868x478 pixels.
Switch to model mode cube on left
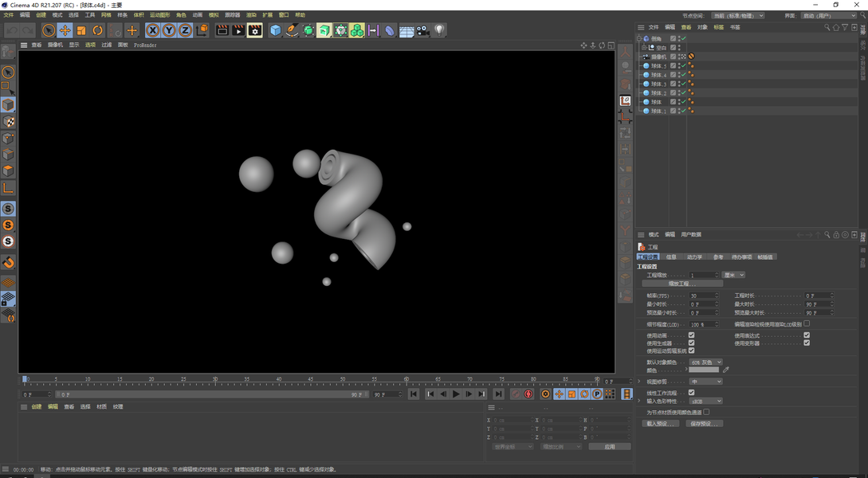8,104
